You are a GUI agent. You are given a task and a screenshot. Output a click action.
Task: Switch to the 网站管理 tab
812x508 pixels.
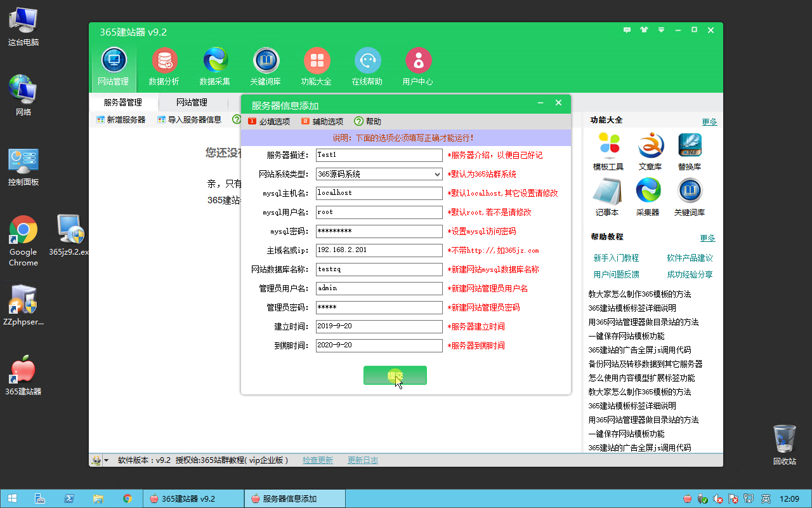tap(192, 102)
